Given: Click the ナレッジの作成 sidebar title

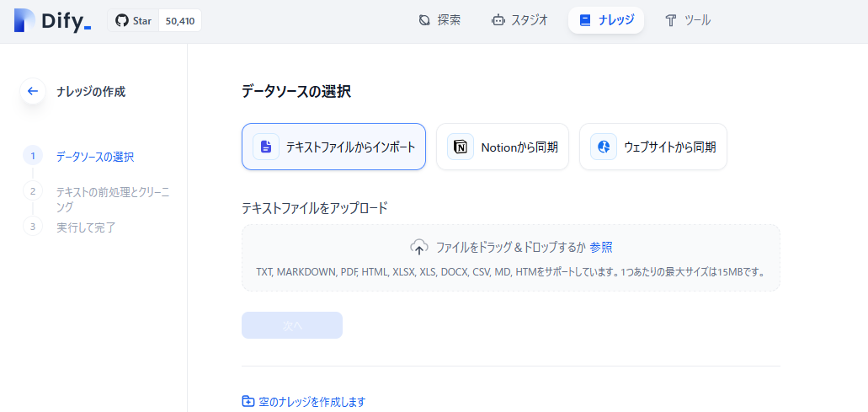Looking at the screenshot, I should tap(91, 91).
